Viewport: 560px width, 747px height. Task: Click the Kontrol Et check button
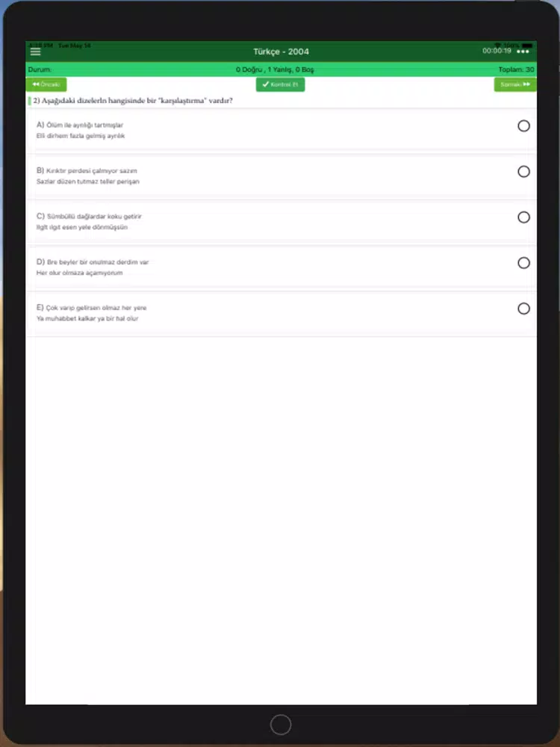tap(280, 84)
